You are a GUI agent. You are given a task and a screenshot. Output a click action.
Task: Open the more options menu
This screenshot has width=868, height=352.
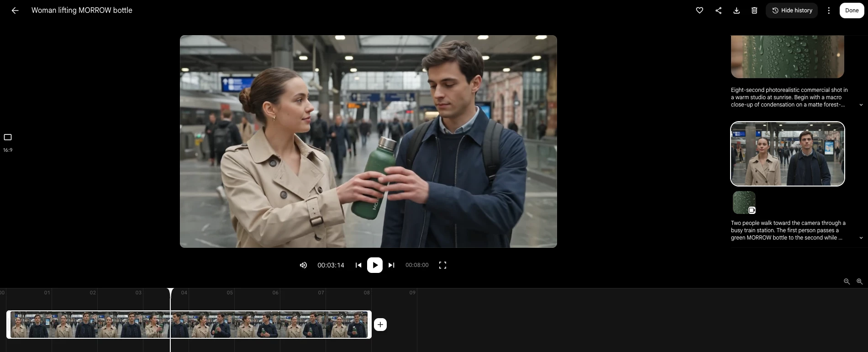[829, 11]
